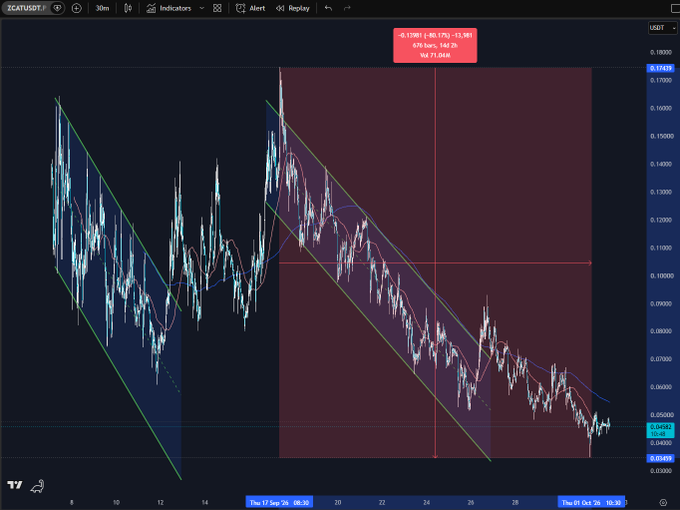The height and width of the screenshot is (510, 680).
Task: Click the current price 0.04582 label
Action: (660, 430)
